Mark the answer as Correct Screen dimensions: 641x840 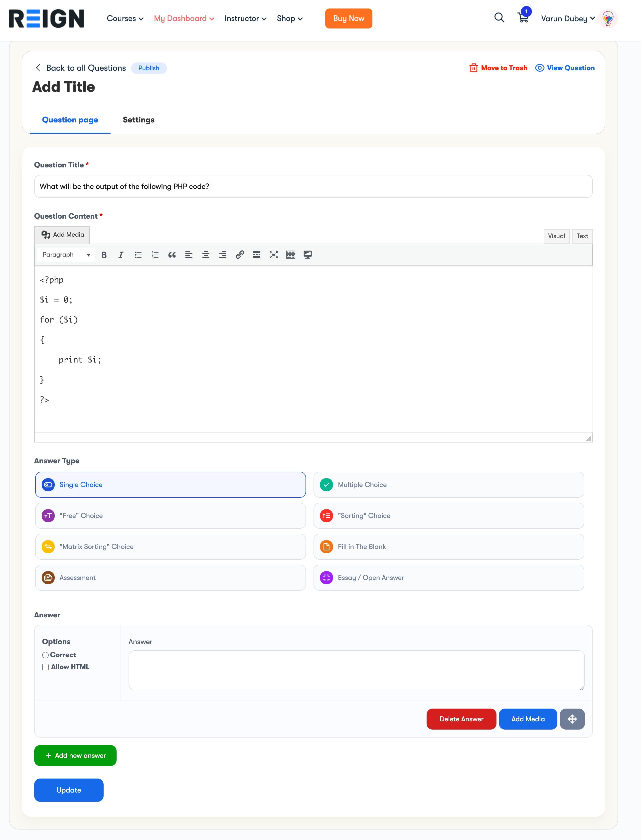[x=45, y=655]
